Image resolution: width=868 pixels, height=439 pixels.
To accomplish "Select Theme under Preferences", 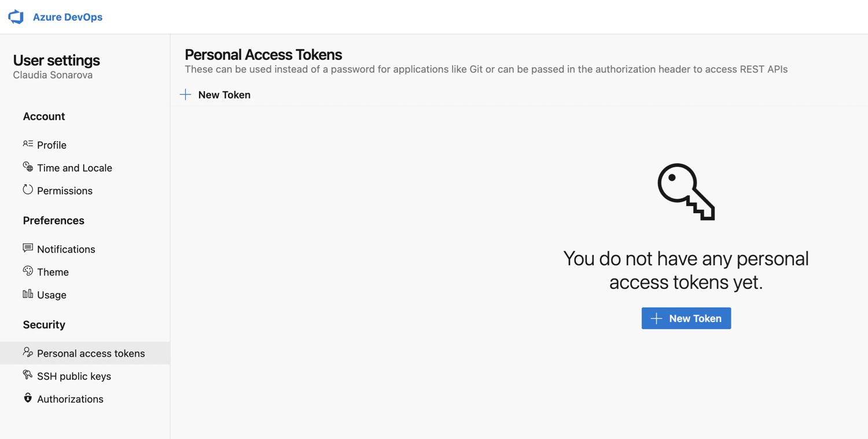I will (x=51, y=271).
